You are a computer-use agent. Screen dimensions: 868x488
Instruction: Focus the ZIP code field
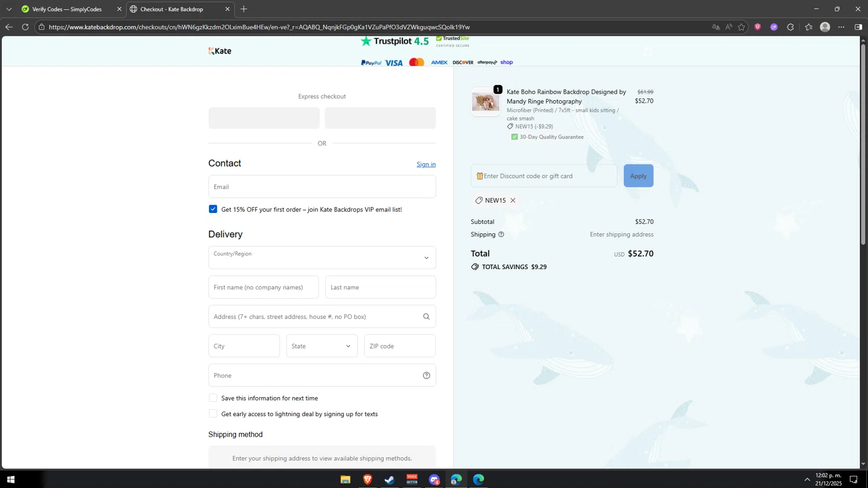coord(400,346)
